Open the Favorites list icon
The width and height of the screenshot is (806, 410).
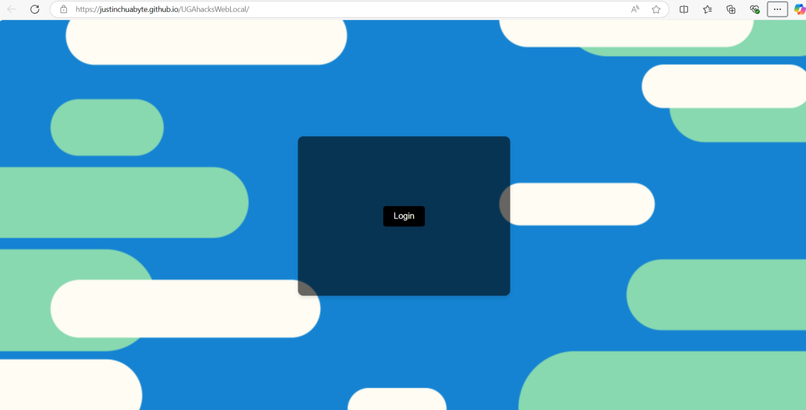click(x=707, y=9)
